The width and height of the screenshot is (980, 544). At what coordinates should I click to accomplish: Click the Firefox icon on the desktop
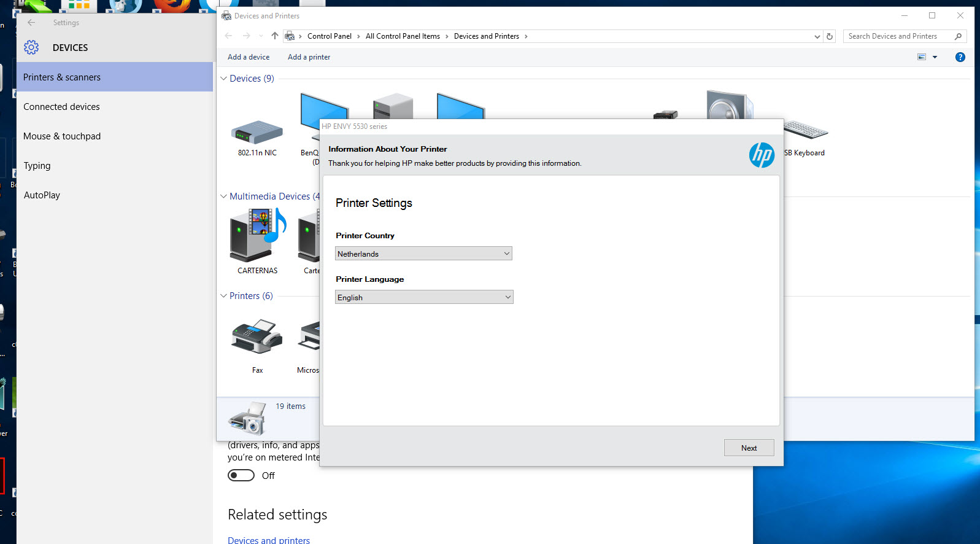pos(172,6)
